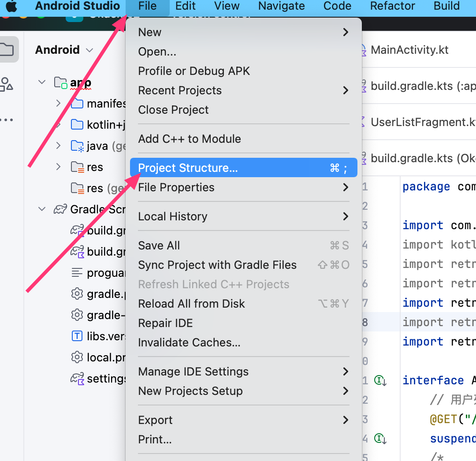476x461 pixels.
Task: Select the libs.versions file icon
Action: pos(77,336)
